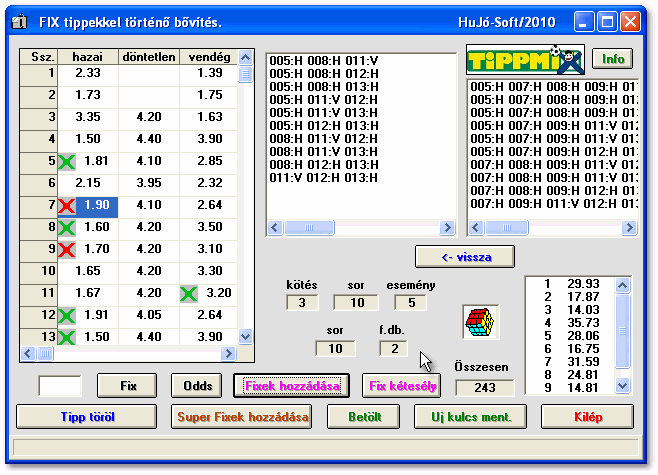Select list entry '008:H 012:H 013:H'
Screen dimensions: 658x475
click(324, 164)
